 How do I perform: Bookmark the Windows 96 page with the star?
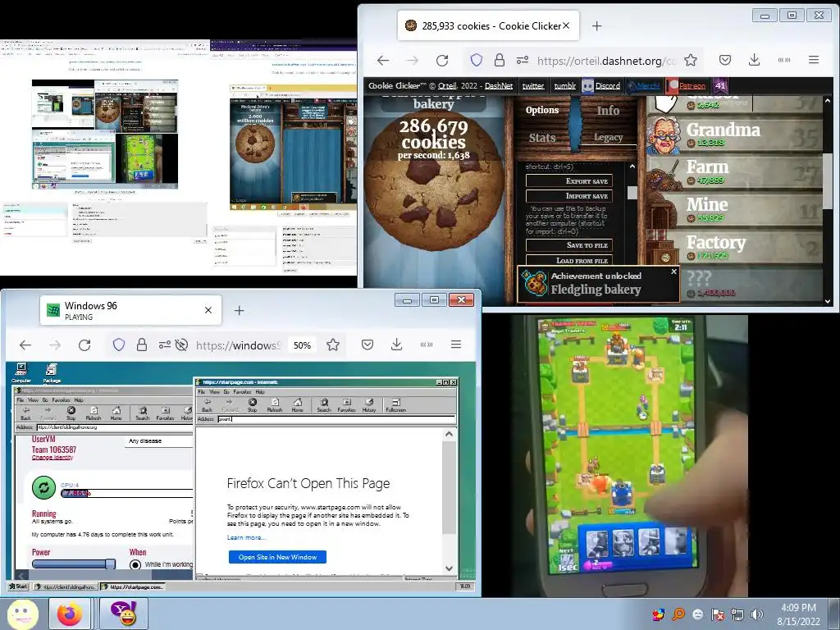click(x=333, y=345)
